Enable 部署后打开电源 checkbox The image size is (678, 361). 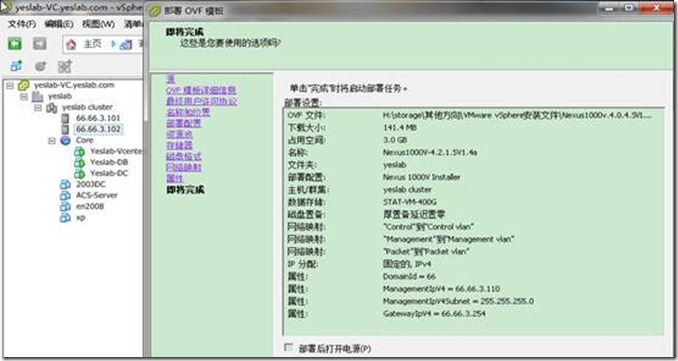pos(288,347)
